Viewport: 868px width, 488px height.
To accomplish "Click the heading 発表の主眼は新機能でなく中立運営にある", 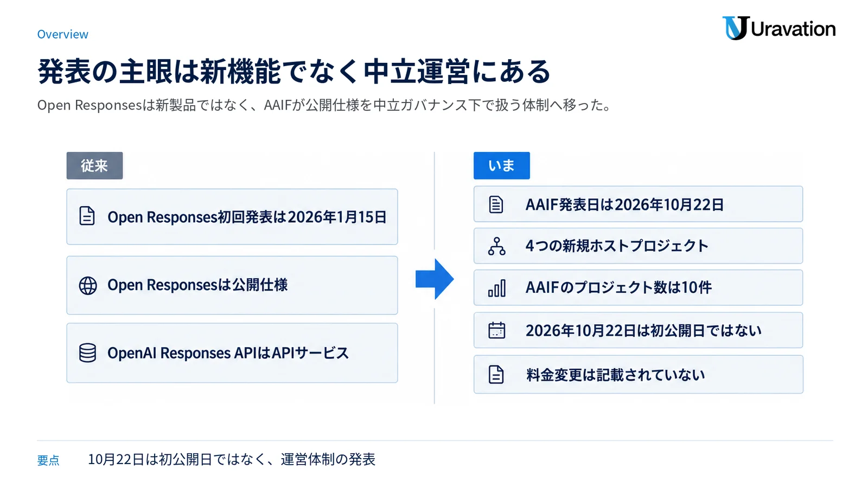I will point(294,71).
